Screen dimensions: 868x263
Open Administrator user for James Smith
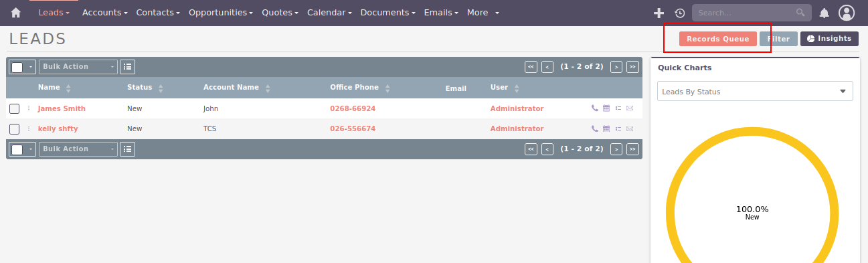517,108
